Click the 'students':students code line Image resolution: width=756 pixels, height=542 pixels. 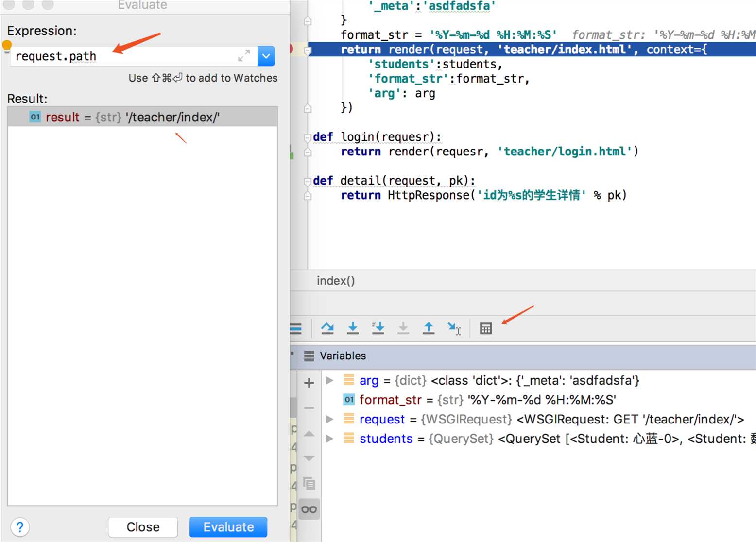435,64
